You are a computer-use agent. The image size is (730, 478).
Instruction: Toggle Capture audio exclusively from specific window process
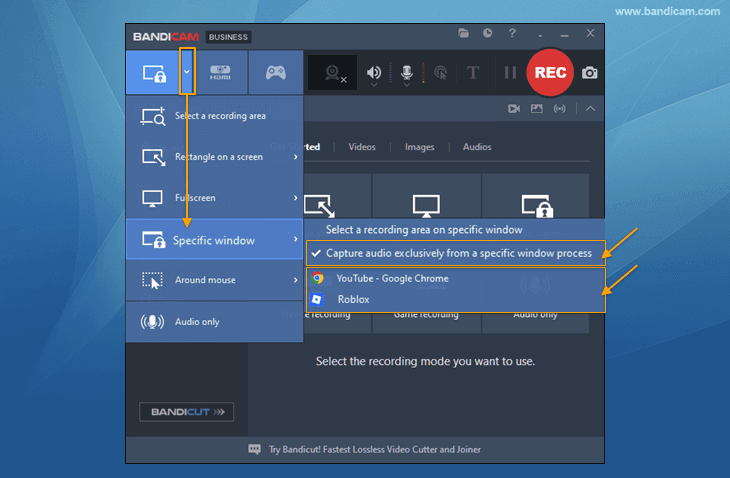coord(456,253)
